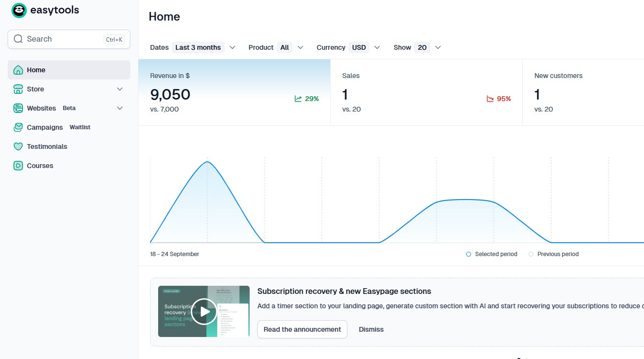Select the Selected period legend toggle
Viewport: 644px width, 359px height.
tap(468, 254)
